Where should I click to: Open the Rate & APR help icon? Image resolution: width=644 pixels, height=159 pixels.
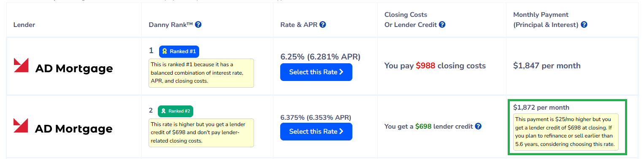(x=322, y=24)
